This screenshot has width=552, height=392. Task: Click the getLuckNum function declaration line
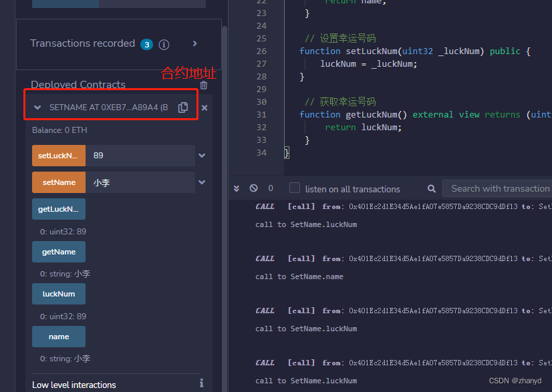click(425, 114)
